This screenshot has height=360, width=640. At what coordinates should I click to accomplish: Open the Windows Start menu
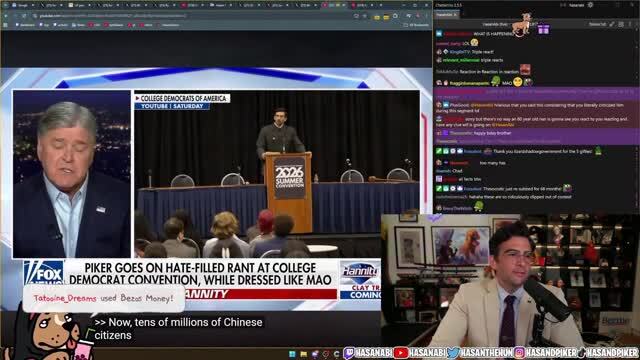292,354
